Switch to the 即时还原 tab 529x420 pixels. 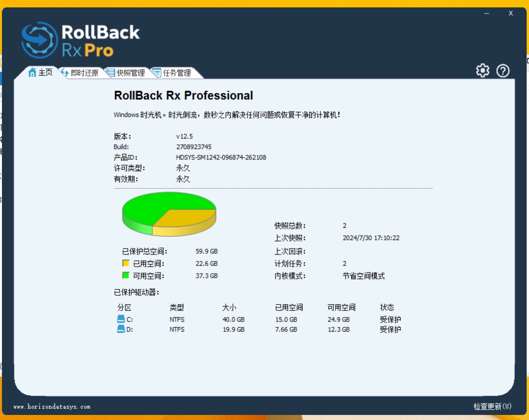[84, 73]
